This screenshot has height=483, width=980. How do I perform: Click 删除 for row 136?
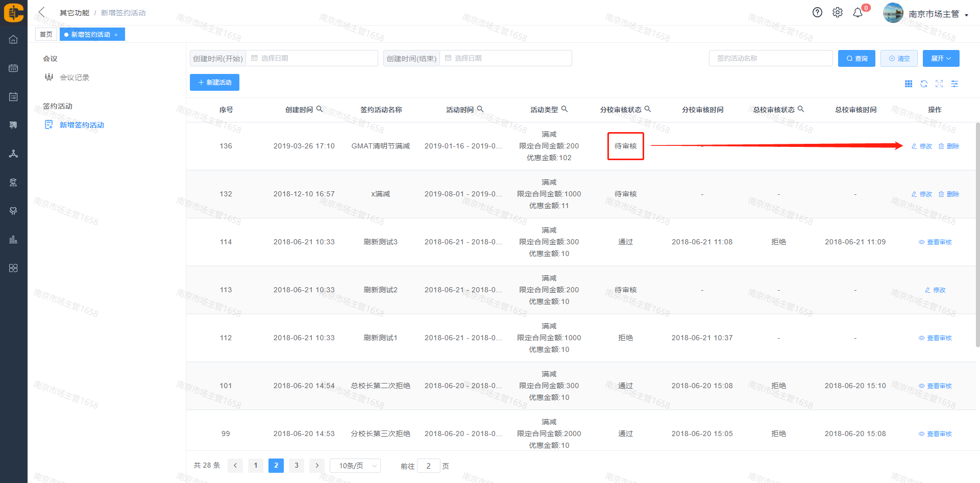coord(949,146)
